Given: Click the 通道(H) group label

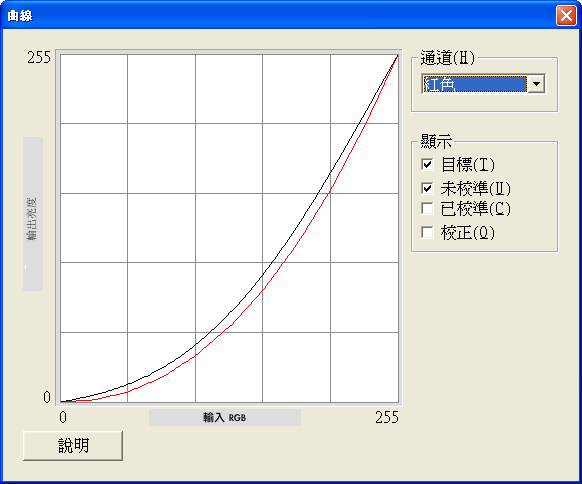Looking at the screenshot, I should (x=447, y=58).
